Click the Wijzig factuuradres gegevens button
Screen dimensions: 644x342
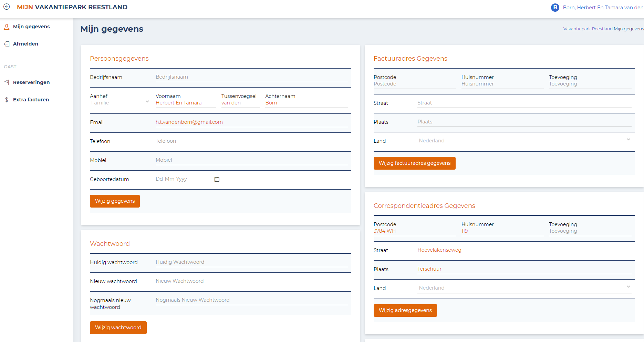coord(414,163)
